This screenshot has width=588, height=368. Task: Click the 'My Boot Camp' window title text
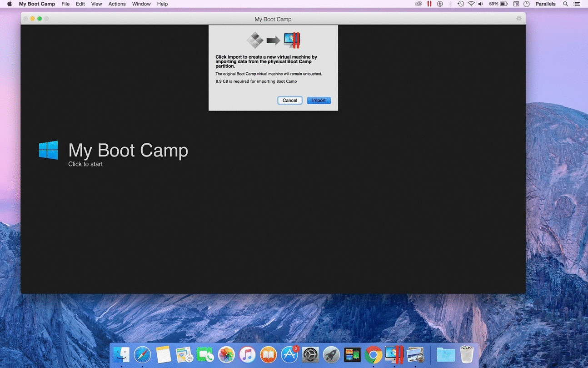pos(273,19)
